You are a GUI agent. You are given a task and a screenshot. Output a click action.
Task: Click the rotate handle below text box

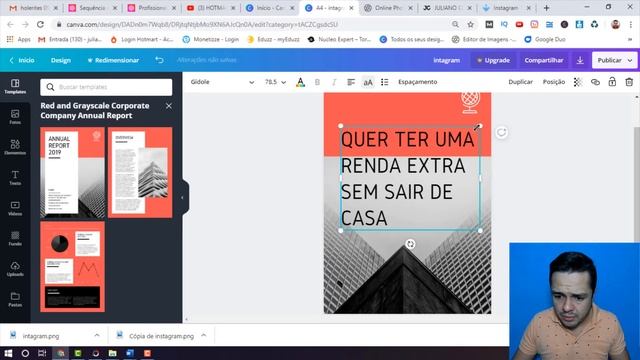coord(410,244)
